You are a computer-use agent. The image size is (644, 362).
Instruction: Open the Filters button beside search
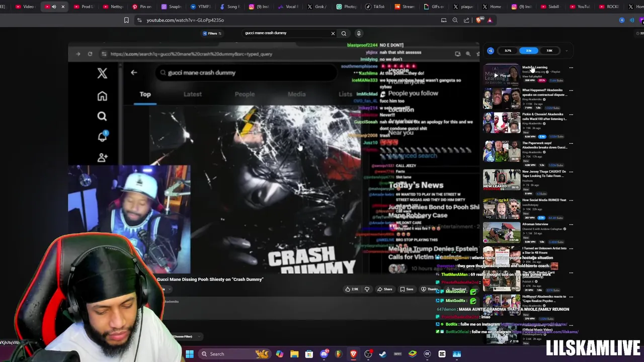(x=212, y=33)
